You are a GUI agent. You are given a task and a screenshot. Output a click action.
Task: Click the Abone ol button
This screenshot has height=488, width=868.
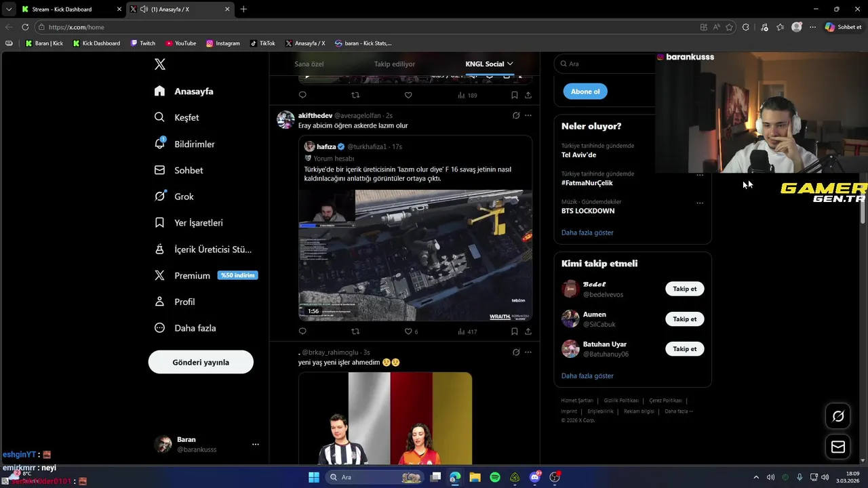(585, 91)
